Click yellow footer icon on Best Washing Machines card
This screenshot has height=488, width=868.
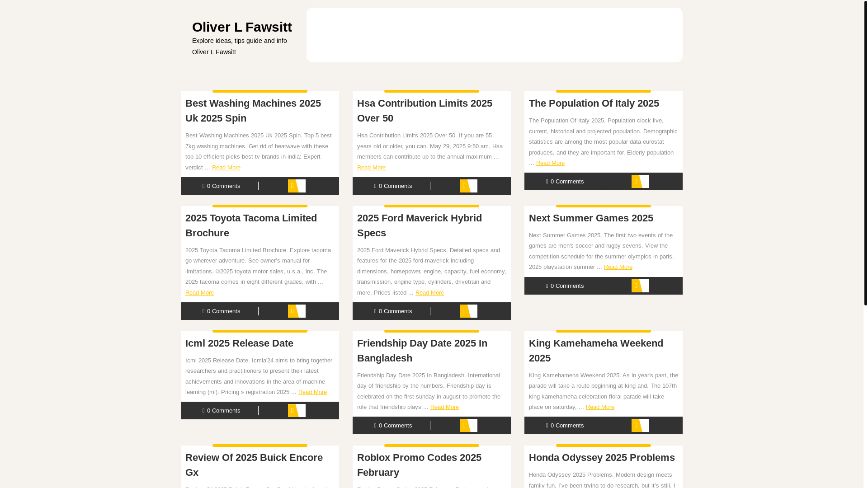(297, 186)
